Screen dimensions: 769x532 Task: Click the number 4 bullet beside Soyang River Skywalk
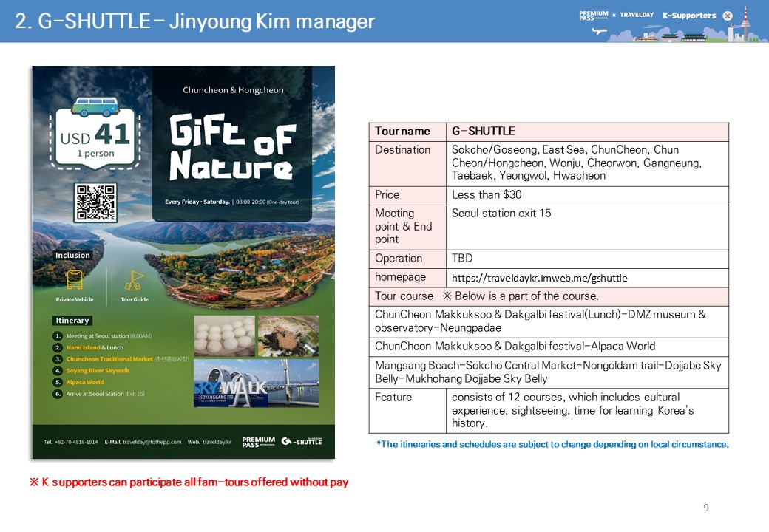click(58, 371)
